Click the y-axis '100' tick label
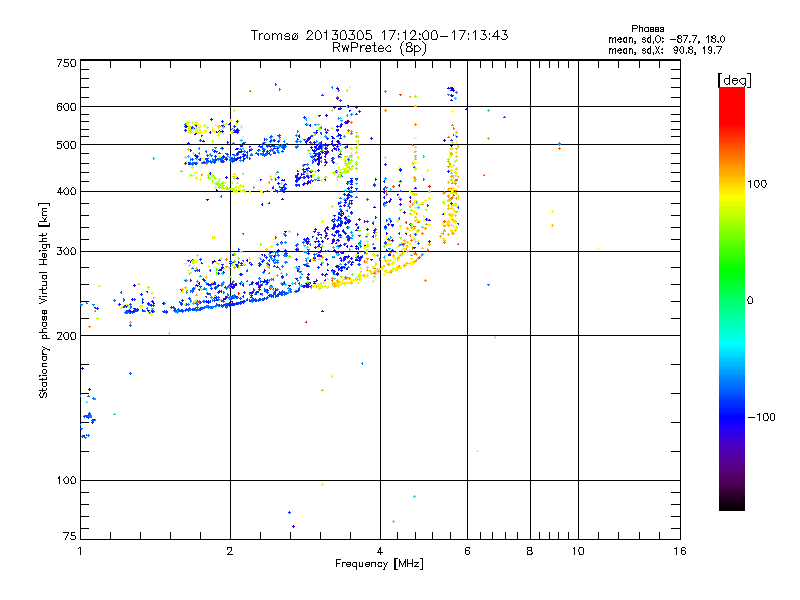Screen dimensions: 800x600 tap(66, 480)
